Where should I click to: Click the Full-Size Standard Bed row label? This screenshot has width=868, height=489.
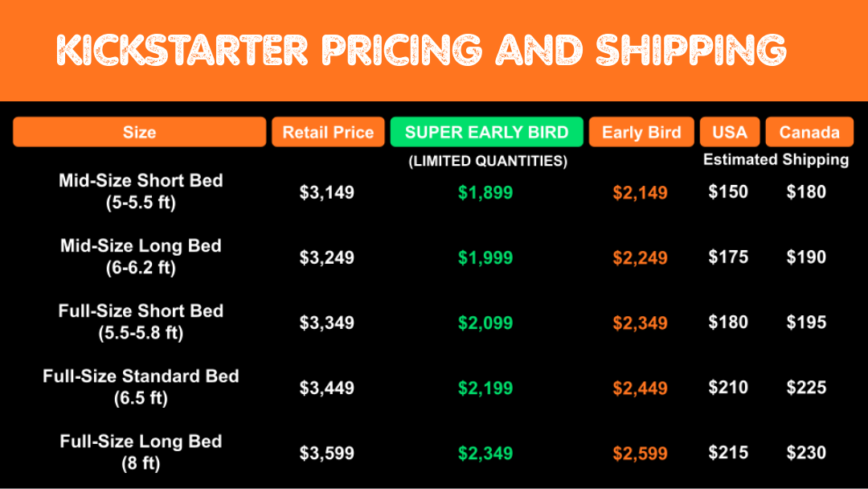point(141,386)
